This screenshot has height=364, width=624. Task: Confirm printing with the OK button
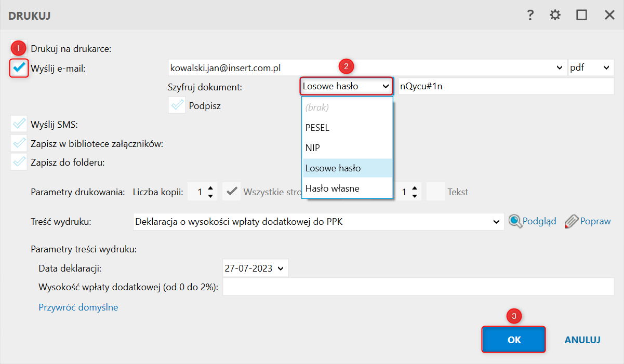tap(513, 340)
